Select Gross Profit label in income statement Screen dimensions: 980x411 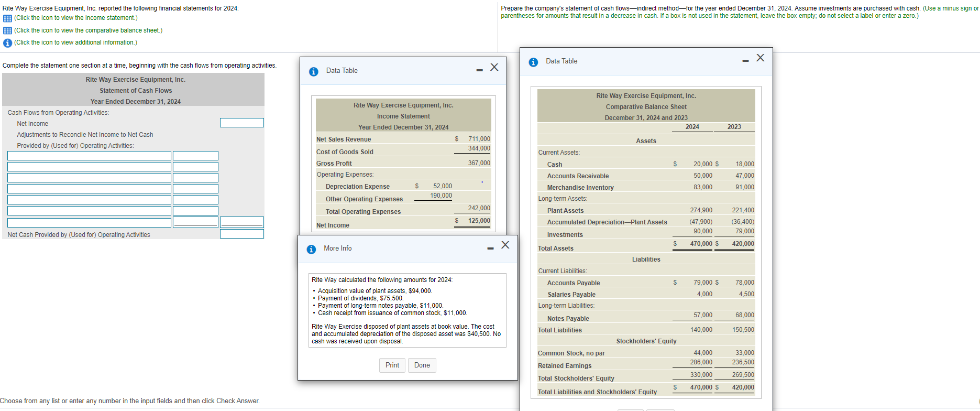coord(334,164)
